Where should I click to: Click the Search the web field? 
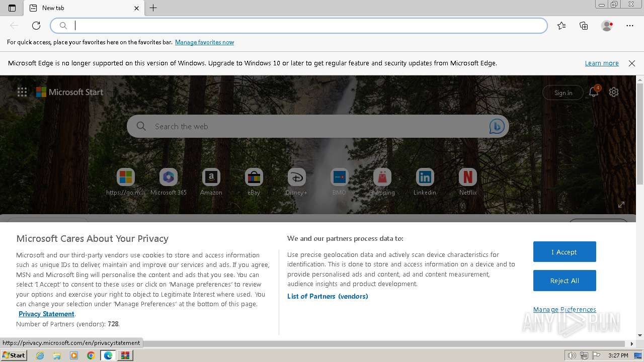click(317, 126)
